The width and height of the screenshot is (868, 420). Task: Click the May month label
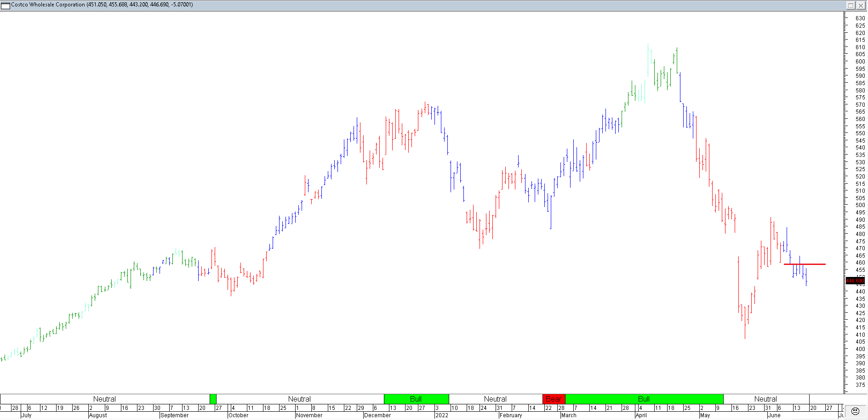[x=705, y=415]
